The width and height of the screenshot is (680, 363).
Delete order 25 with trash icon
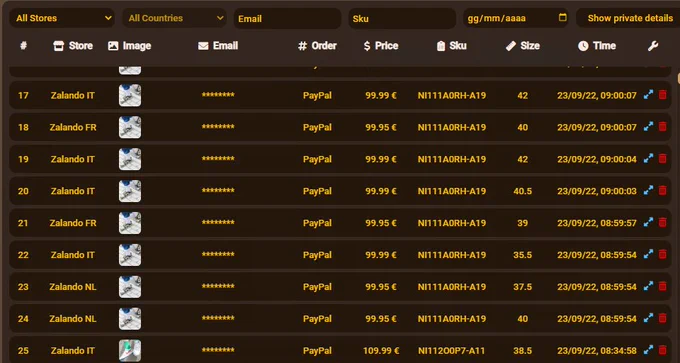(x=662, y=350)
